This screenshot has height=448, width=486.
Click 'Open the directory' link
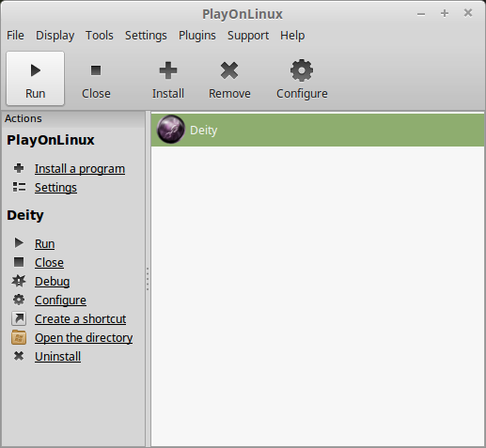click(84, 338)
